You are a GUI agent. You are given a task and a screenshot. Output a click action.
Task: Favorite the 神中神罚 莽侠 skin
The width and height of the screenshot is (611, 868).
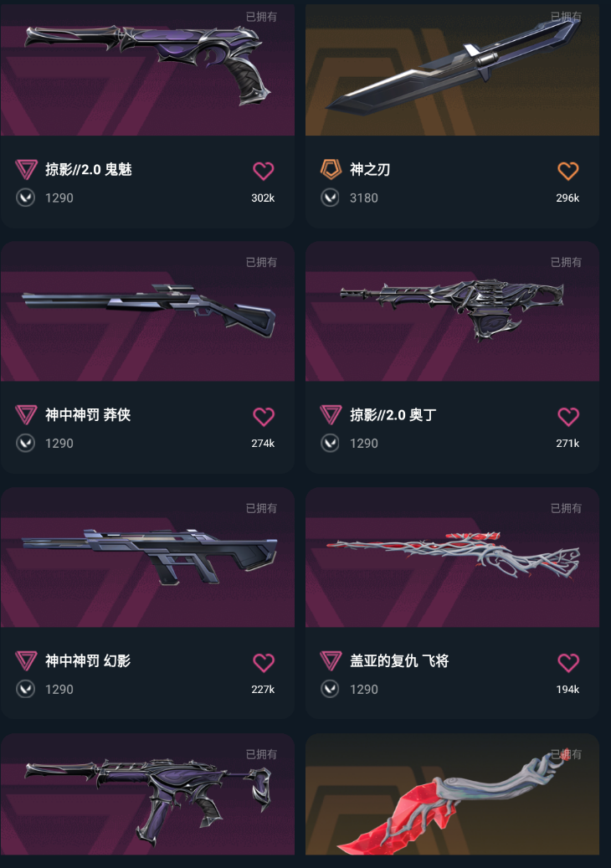264,416
